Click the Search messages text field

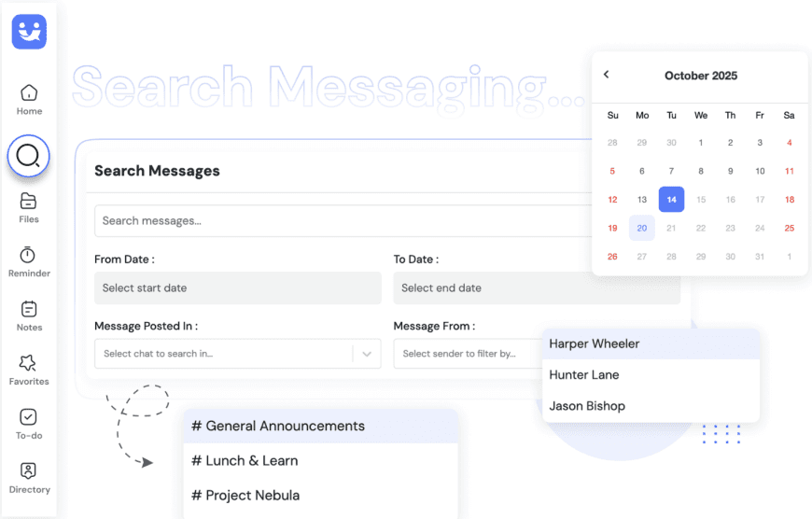(x=343, y=220)
